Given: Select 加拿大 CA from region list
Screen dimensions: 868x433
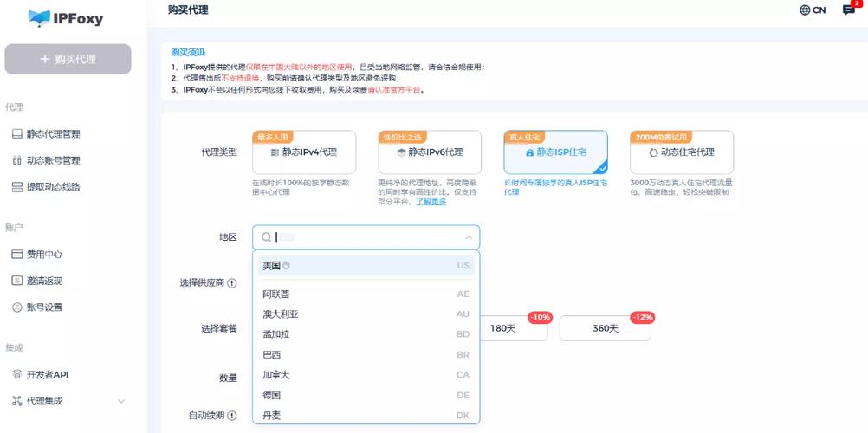Looking at the screenshot, I should [366, 375].
